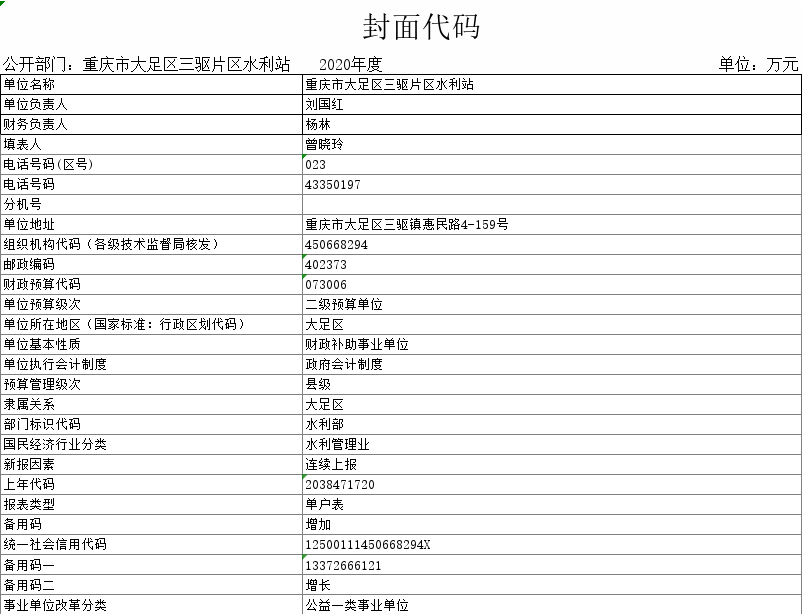This screenshot has width=802, height=614.
Task: Click the title 封面代码
Action: coord(421,27)
